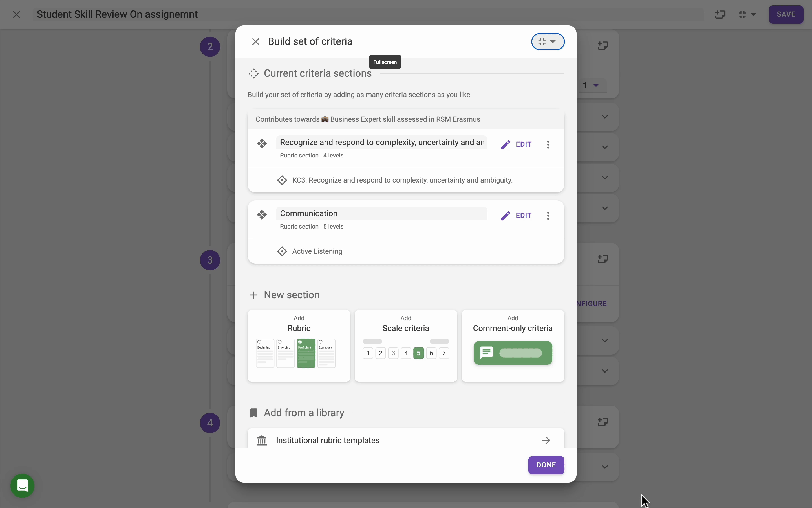Screen dimensions: 812x508
Task: Select step 2 circle in the background timeline
Action: coord(210,47)
